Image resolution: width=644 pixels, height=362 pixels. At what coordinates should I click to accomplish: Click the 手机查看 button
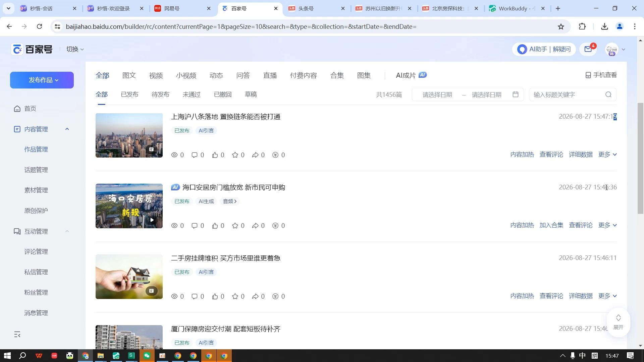(x=601, y=75)
